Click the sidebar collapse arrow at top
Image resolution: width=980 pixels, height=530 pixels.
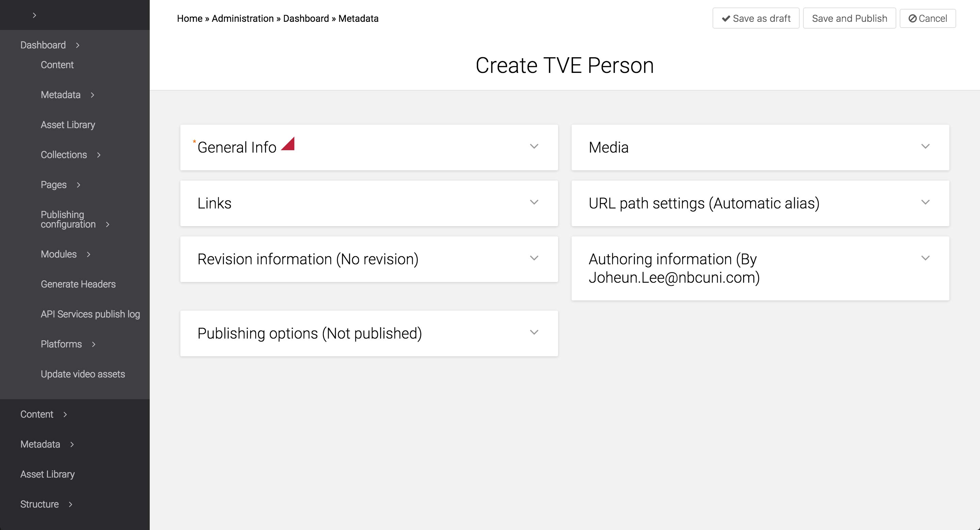point(34,15)
